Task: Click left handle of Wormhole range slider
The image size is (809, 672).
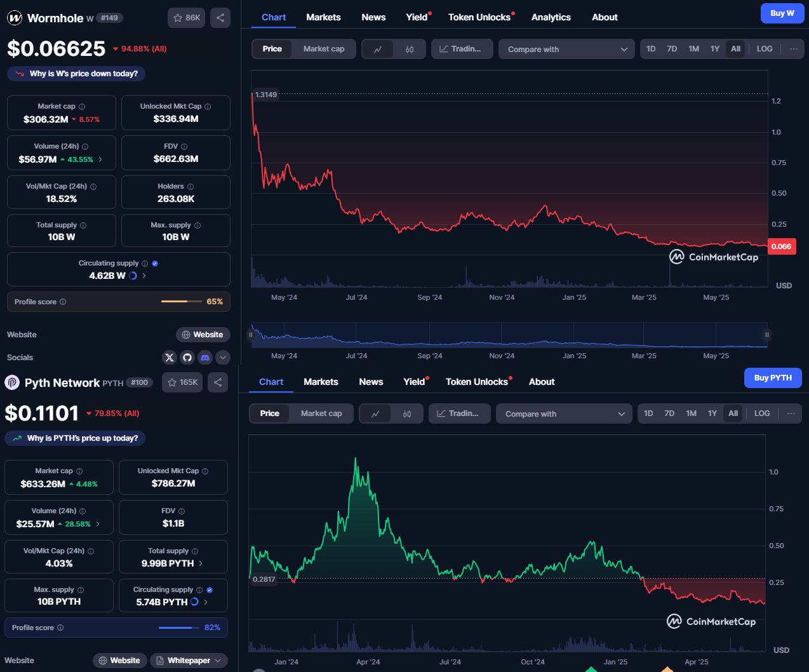Action: 251,334
